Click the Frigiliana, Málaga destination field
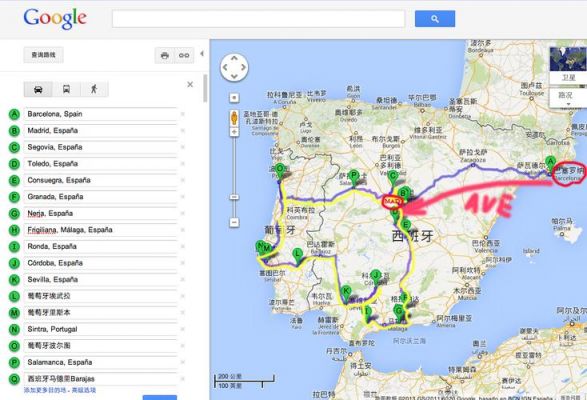 tap(100, 230)
